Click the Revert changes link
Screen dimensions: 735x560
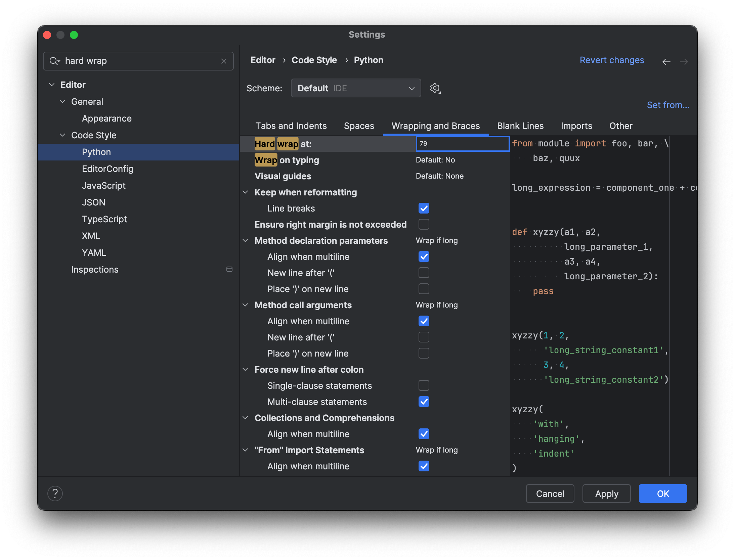click(612, 60)
